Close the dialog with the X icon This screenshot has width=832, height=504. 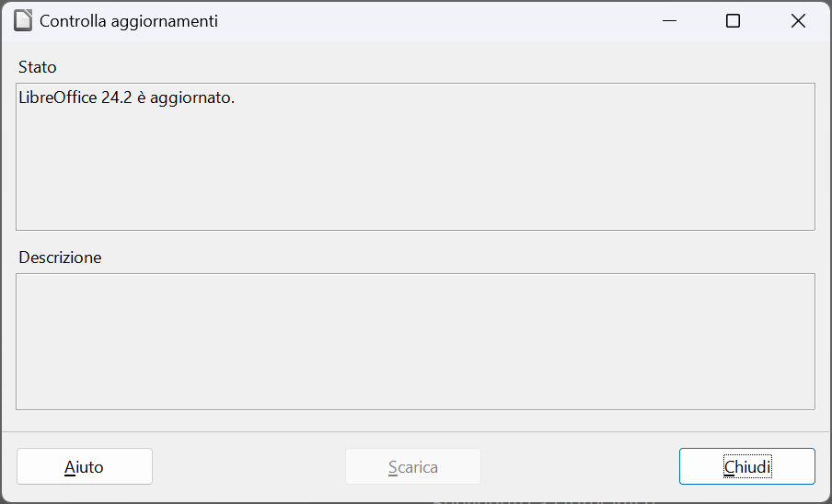pos(798,20)
